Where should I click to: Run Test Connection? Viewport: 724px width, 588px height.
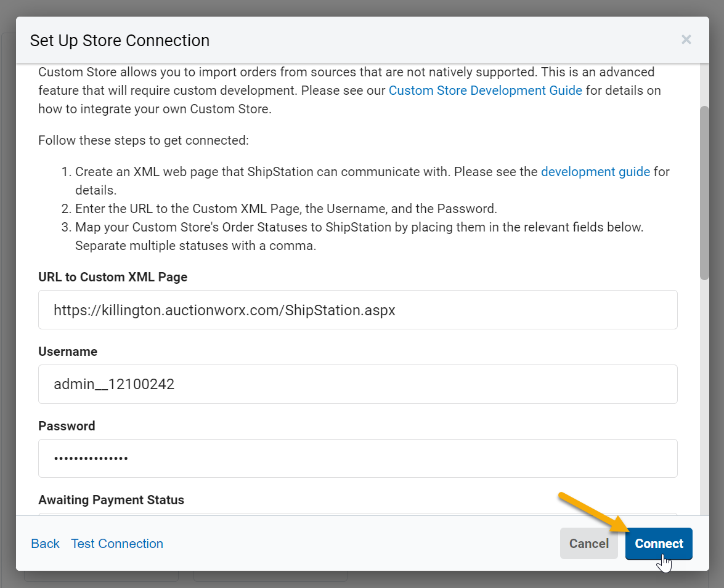[117, 544]
